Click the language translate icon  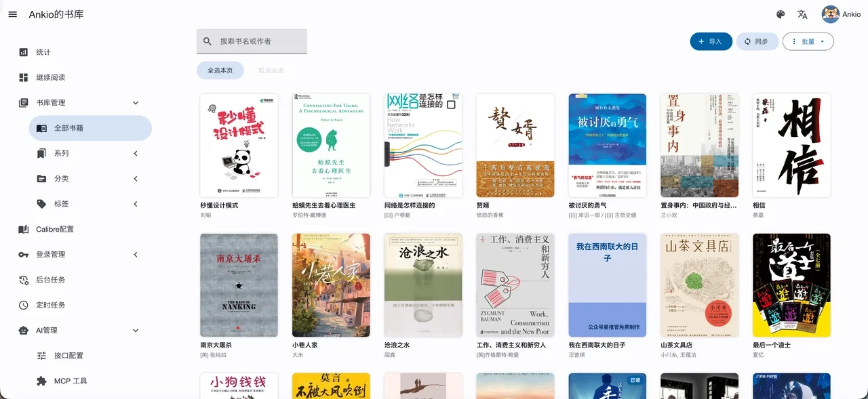pos(803,14)
